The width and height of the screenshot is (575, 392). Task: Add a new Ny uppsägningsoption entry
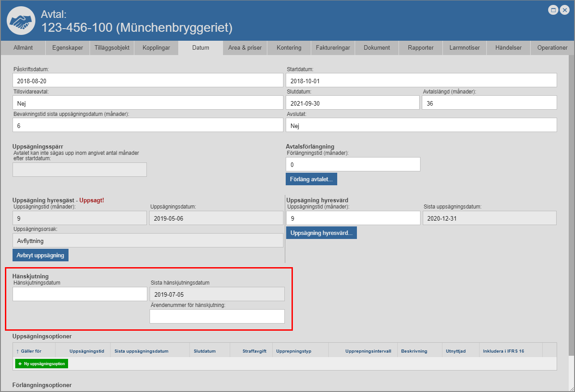(x=42, y=364)
